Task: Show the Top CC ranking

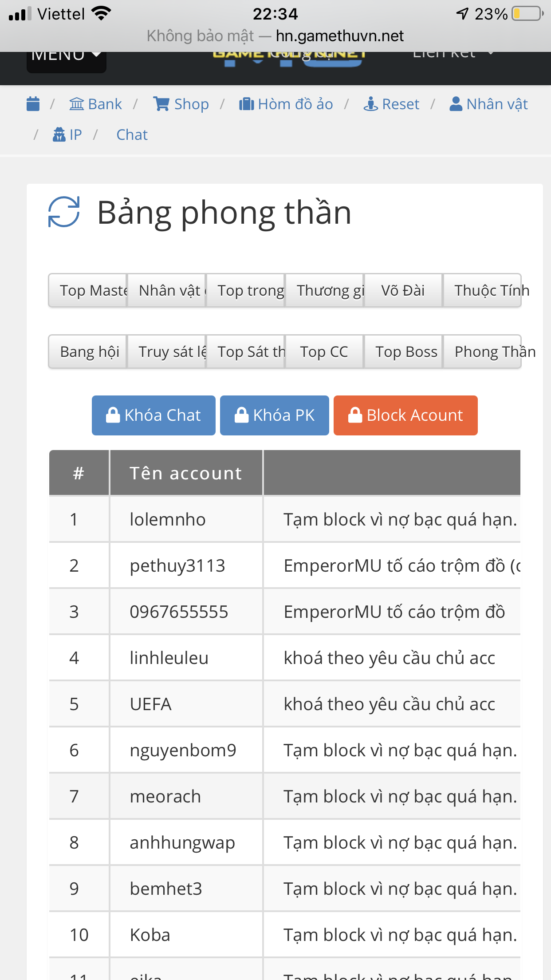Action: point(324,352)
